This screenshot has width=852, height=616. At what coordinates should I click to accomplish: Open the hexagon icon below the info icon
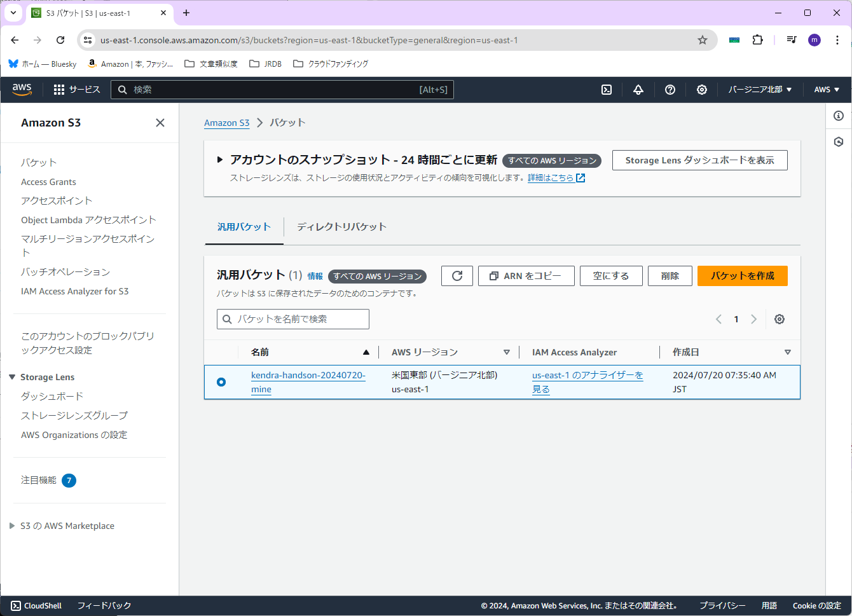(x=839, y=142)
